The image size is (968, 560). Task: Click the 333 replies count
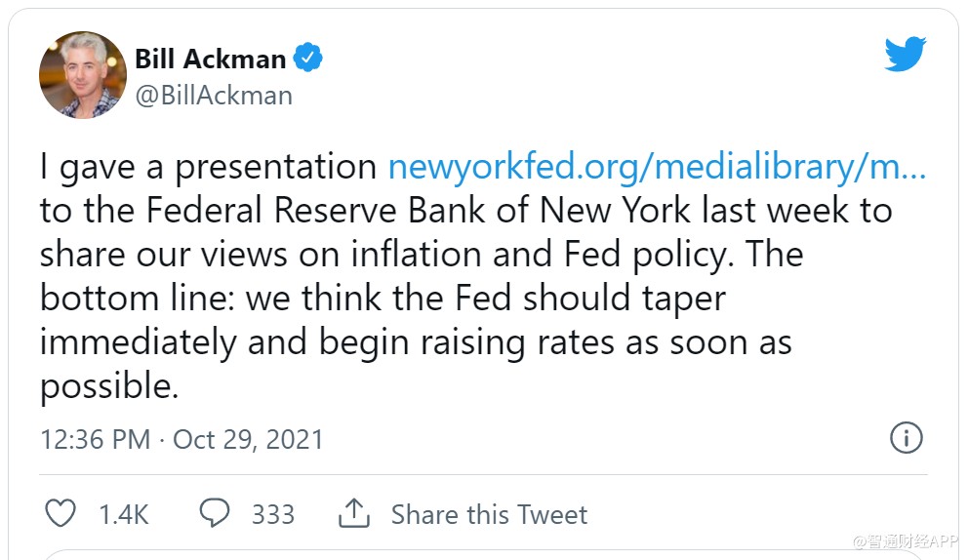[x=273, y=514]
